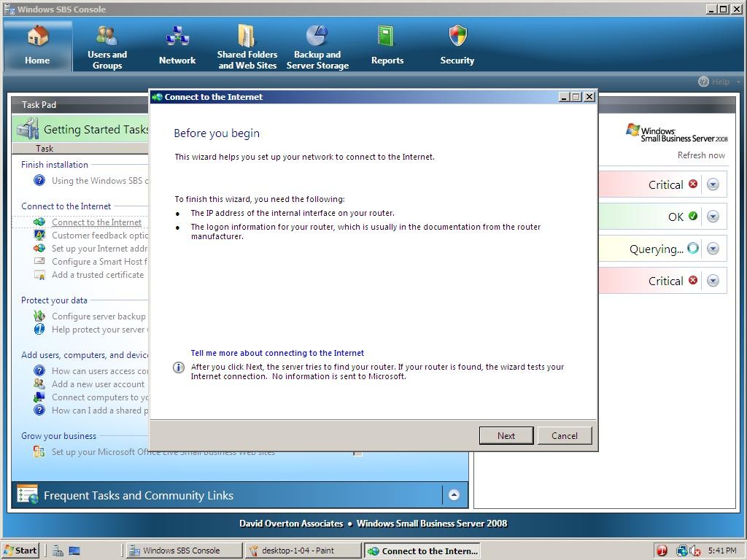Click the network tray icon
The width and height of the screenshot is (747, 560).
point(682,551)
